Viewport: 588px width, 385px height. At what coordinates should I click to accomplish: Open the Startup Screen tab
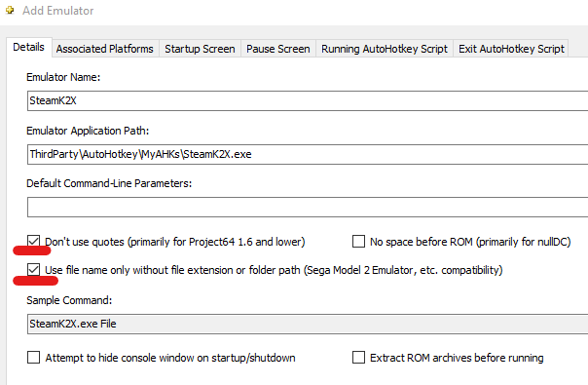pyautogui.click(x=200, y=49)
